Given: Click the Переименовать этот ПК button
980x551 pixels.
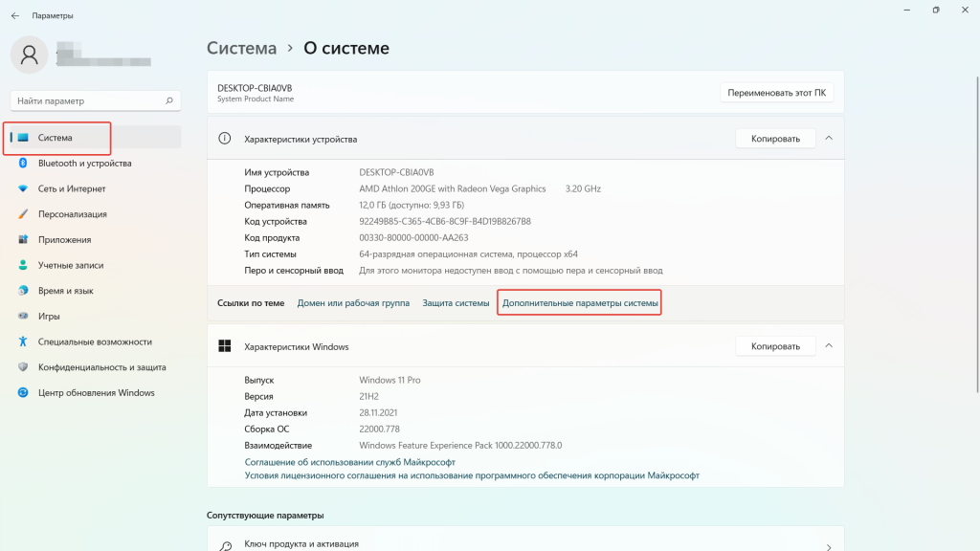Looking at the screenshot, I should point(776,93).
